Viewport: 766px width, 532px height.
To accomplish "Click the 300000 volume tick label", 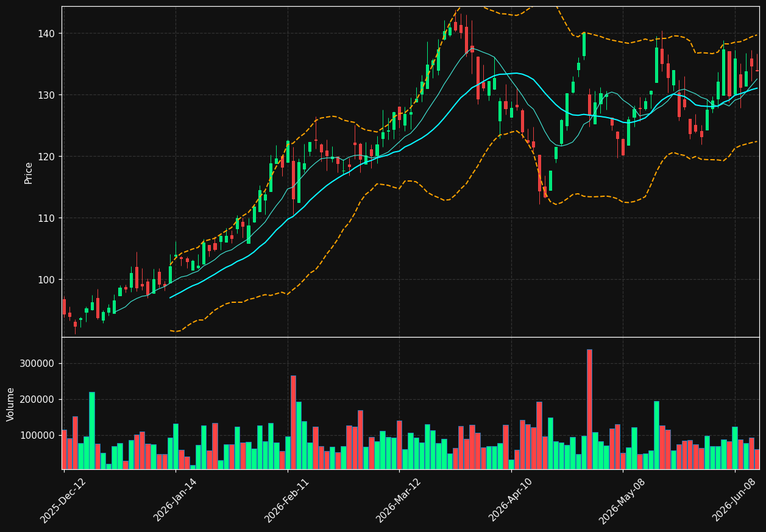I will tap(38, 364).
